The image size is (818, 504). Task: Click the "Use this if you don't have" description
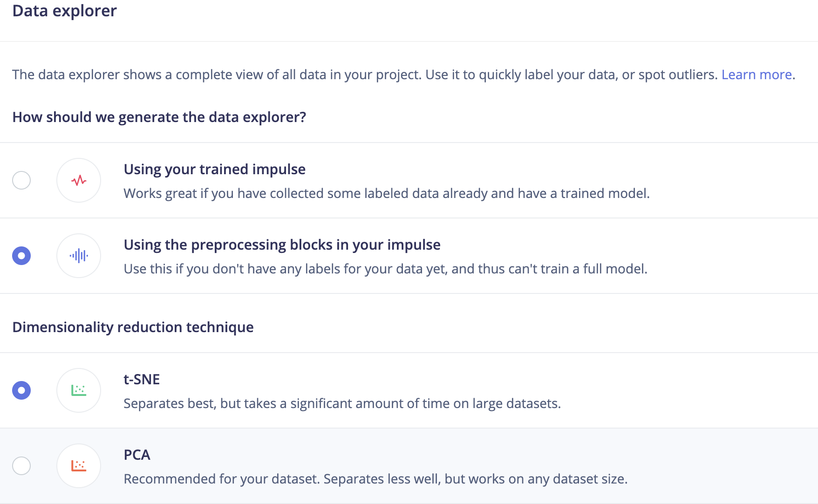(385, 269)
